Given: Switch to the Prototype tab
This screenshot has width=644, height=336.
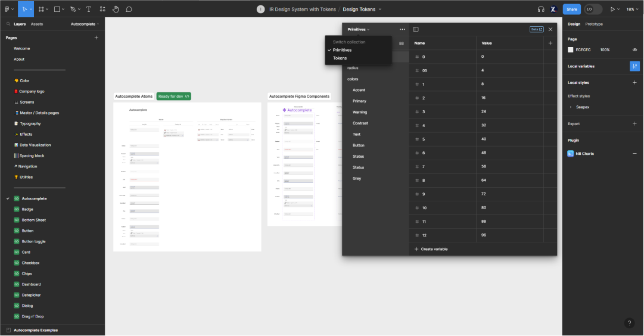Looking at the screenshot, I should [594, 24].
